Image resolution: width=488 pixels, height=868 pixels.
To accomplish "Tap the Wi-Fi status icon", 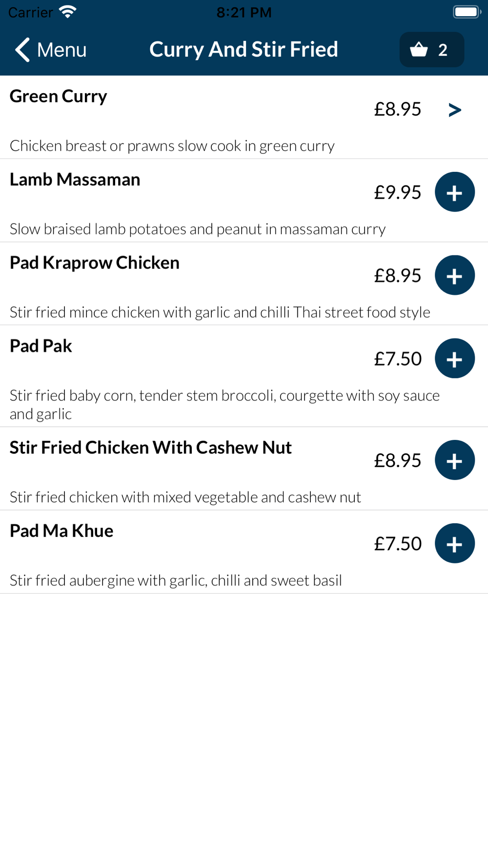I will [x=67, y=12].
